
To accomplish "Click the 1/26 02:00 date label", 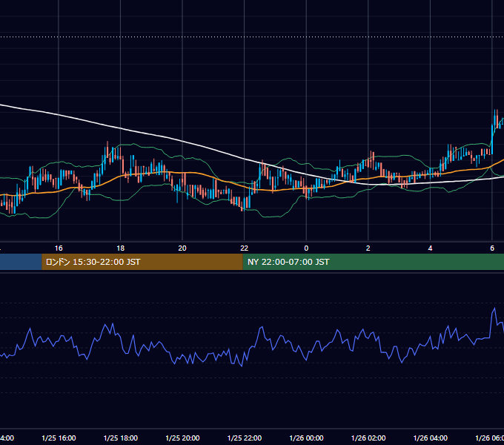I will (x=368, y=438).
